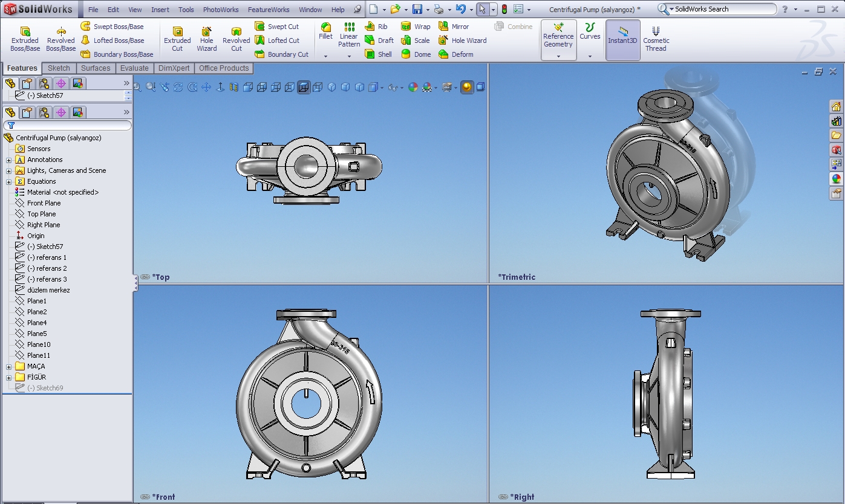The width and height of the screenshot is (845, 504).
Task: Expand the Equations tree node
Action: 8,182
